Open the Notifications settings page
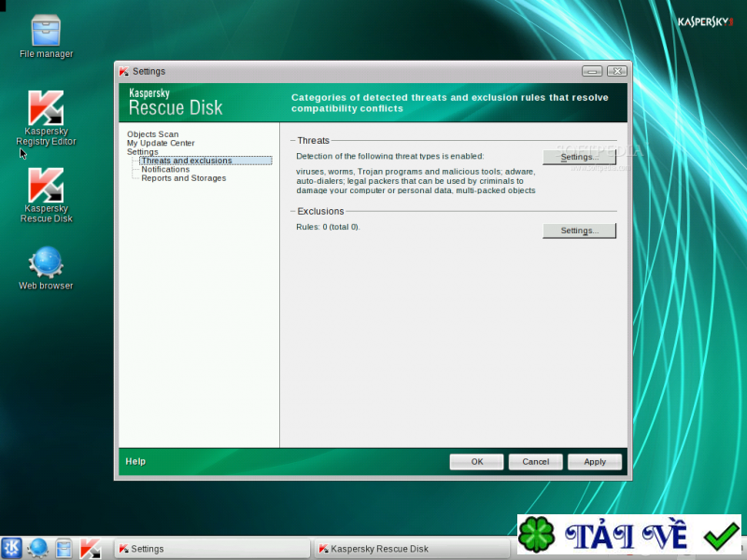The height and width of the screenshot is (560, 747). 165,169
